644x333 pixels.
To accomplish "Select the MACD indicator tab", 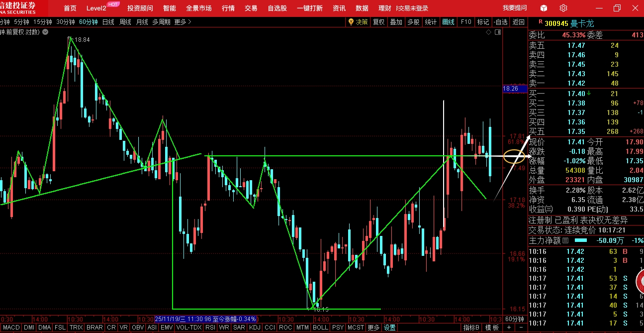I will 11,328.
